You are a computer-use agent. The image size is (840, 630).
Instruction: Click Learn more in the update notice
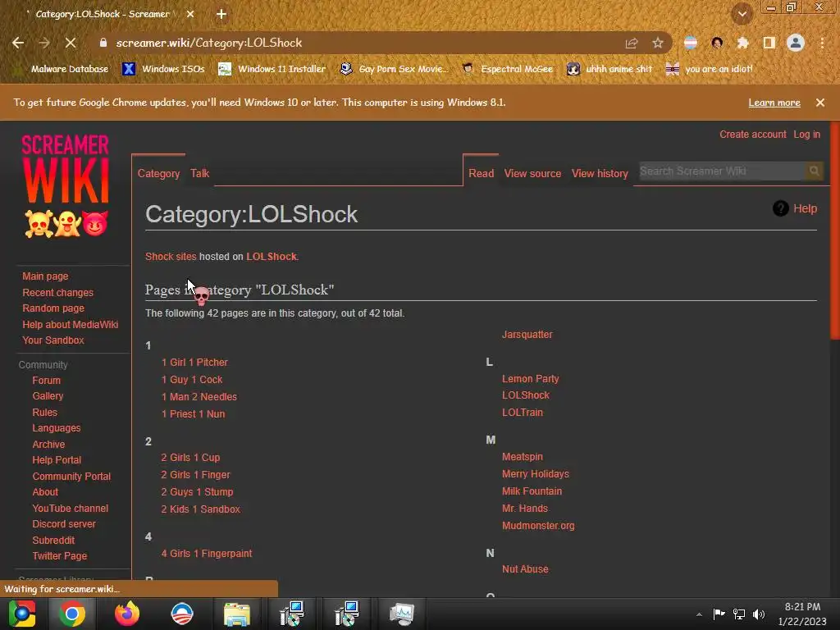(774, 103)
